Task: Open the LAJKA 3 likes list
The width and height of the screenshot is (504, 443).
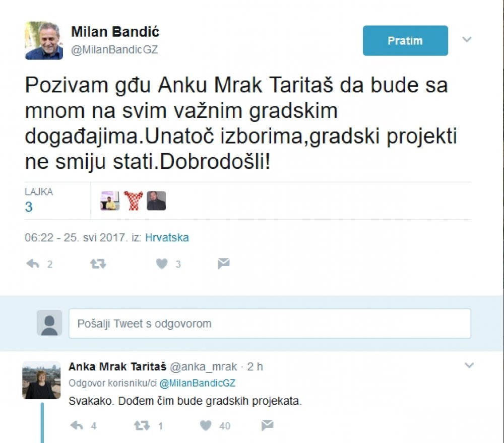Action: [39, 200]
